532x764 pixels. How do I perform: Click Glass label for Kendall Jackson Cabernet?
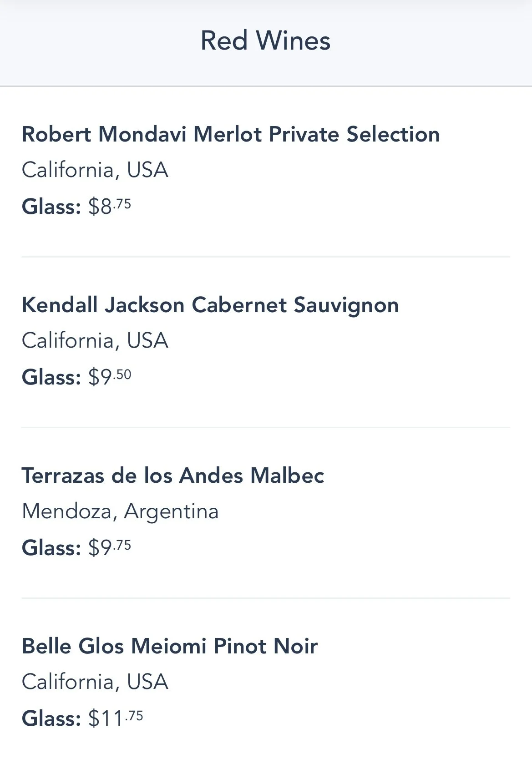click(x=51, y=377)
